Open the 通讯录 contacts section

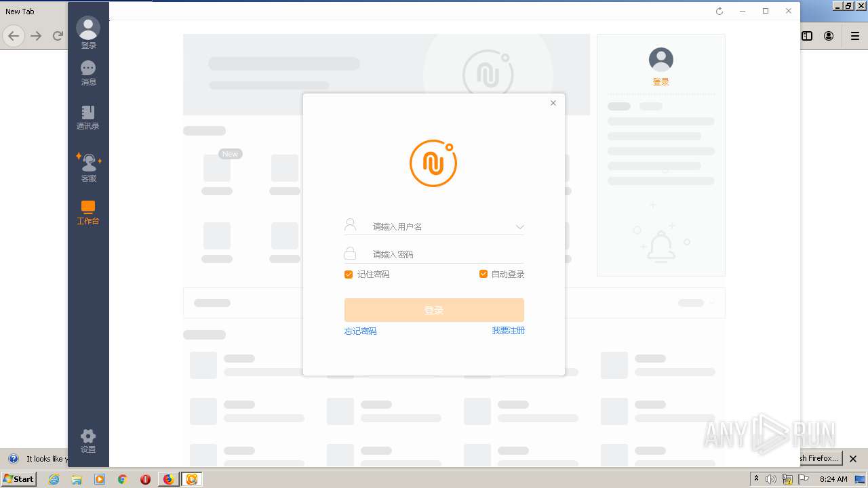tap(88, 117)
